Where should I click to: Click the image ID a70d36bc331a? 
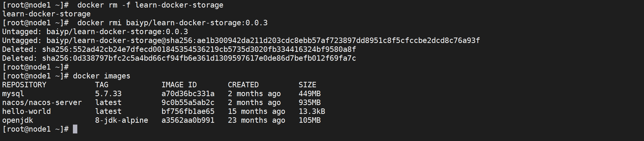click(188, 94)
